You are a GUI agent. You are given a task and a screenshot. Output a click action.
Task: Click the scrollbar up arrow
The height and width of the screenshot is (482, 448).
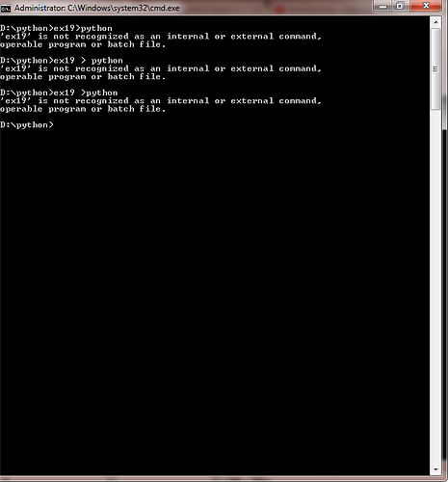coord(435,22)
